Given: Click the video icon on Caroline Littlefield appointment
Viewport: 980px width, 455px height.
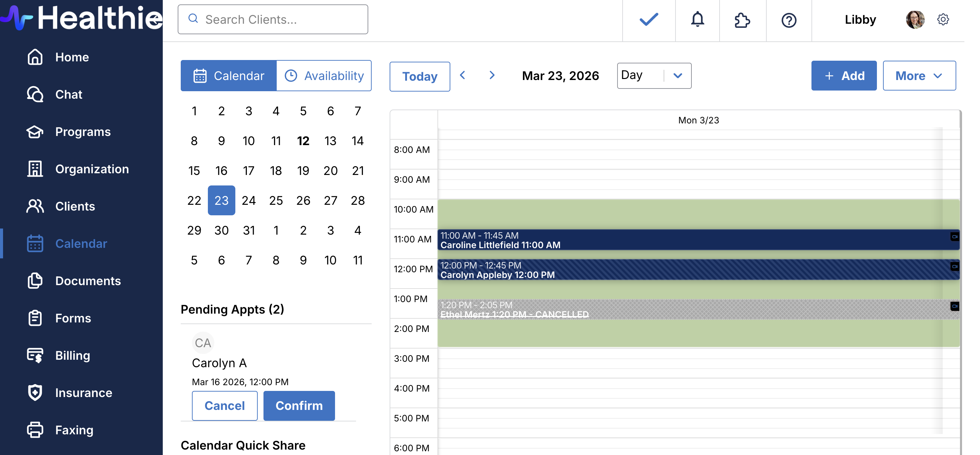Looking at the screenshot, I should tap(954, 237).
